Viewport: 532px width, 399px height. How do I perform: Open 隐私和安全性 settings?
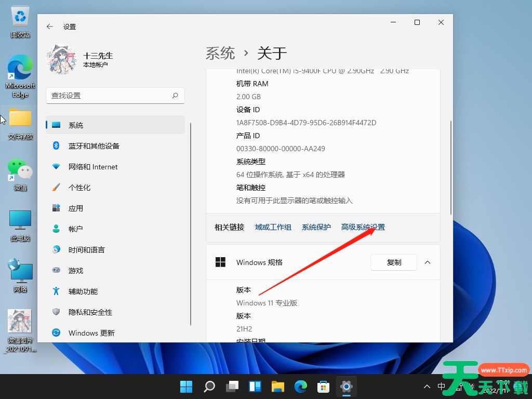[90, 312]
